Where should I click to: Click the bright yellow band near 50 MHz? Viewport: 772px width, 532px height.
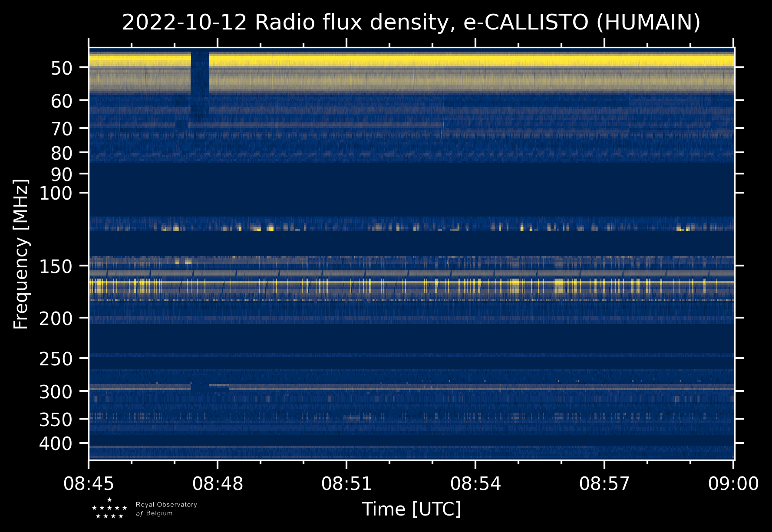pos(411,61)
